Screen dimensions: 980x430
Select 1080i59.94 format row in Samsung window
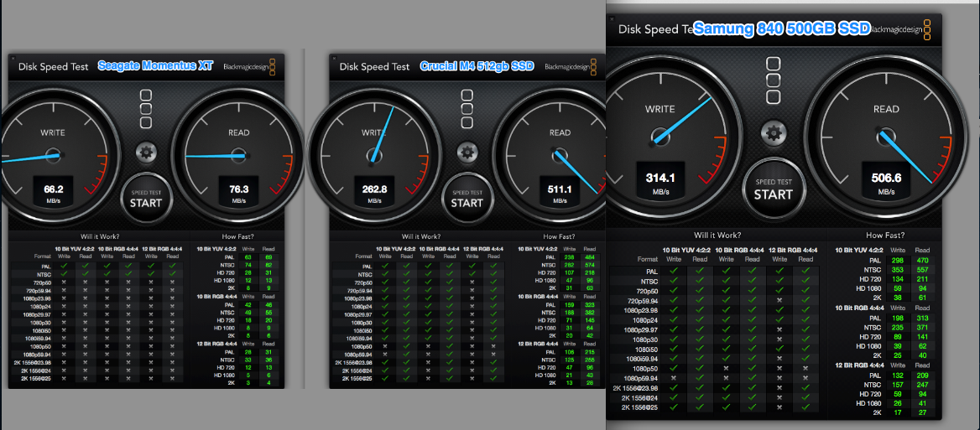click(712, 359)
